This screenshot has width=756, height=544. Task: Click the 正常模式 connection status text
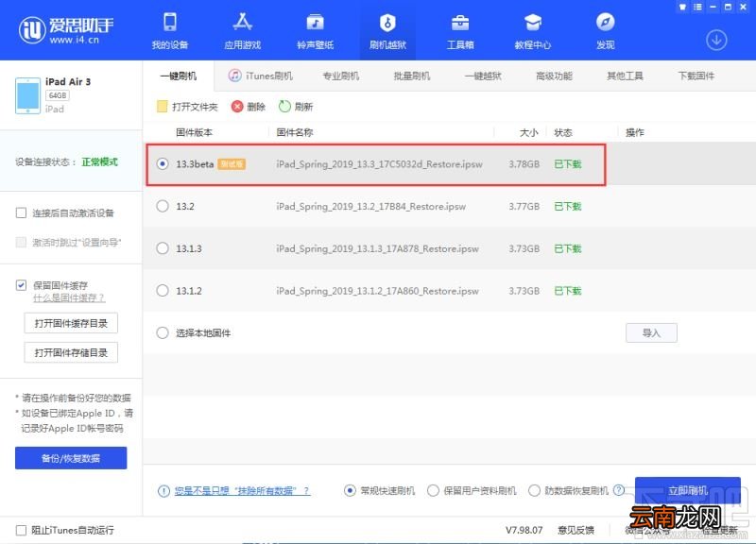100,161
